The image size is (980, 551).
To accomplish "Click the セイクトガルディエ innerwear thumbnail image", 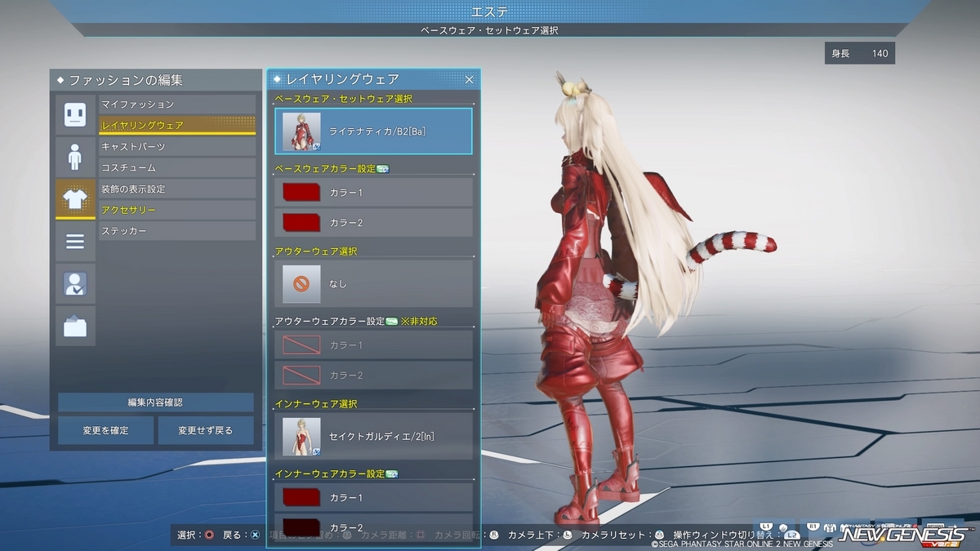I will click(301, 436).
